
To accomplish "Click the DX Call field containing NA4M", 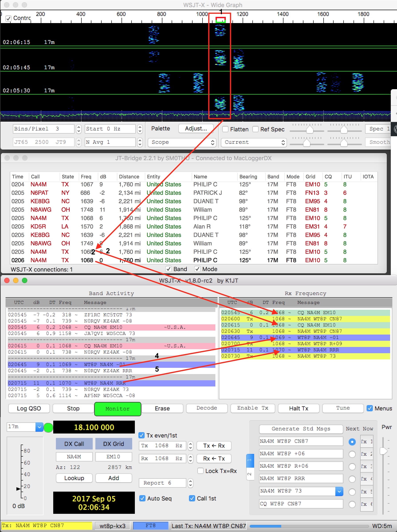I will [74, 457].
